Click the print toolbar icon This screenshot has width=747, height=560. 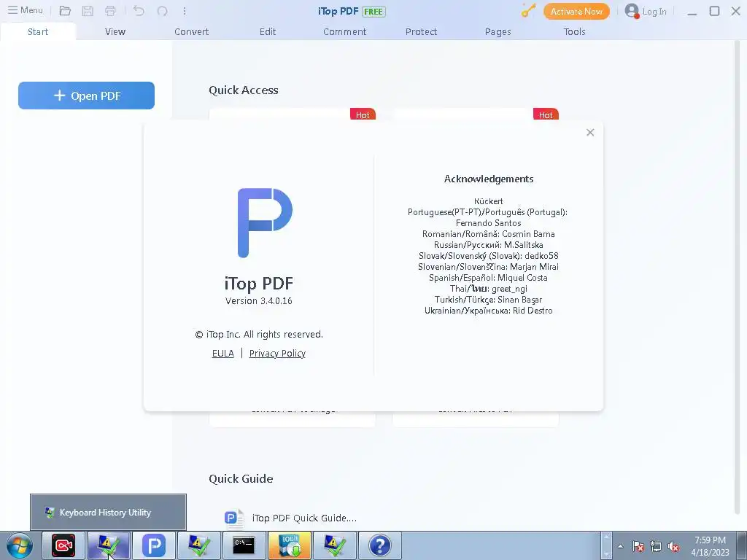[111, 11]
